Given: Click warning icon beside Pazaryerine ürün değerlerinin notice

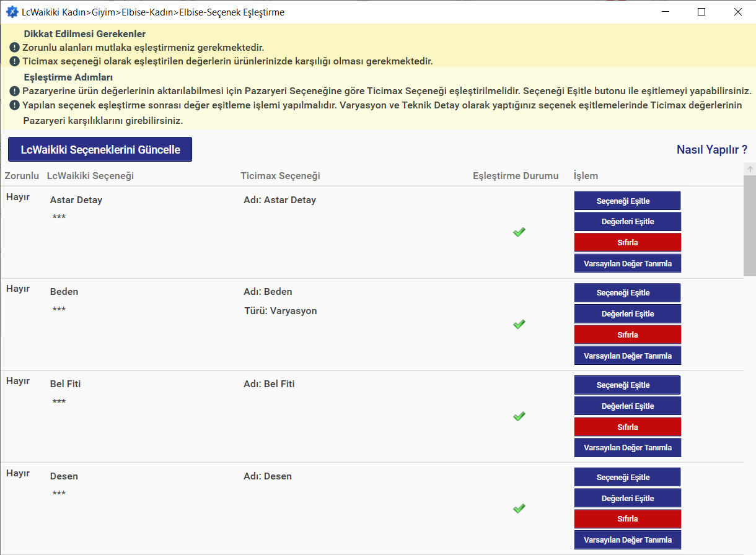Looking at the screenshot, I should tap(15, 91).
